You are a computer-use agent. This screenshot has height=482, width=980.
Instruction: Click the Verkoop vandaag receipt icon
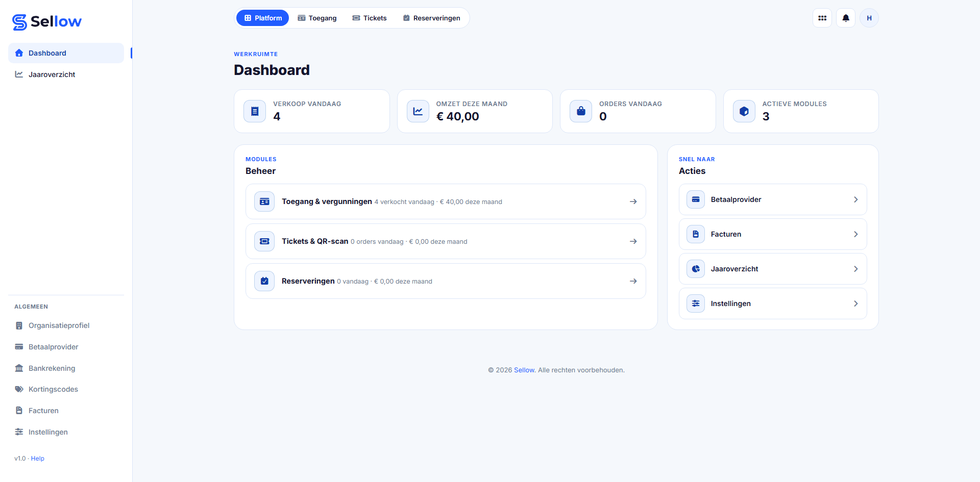(x=255, y=111)
